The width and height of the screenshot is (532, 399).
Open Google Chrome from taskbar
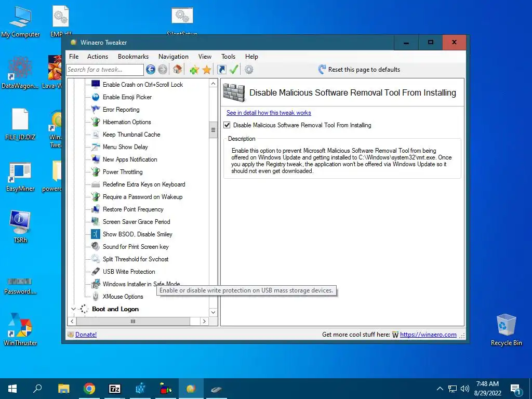(x=89, y=389)
